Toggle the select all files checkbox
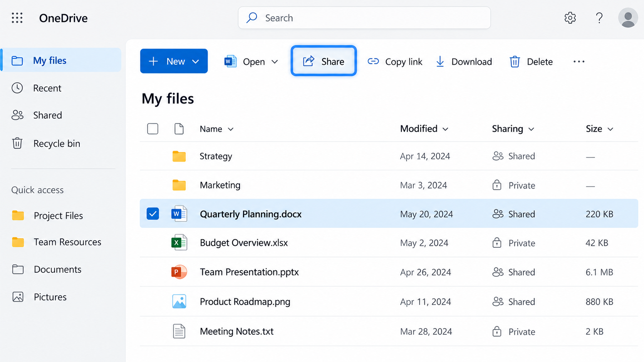 tap(153, 129)
